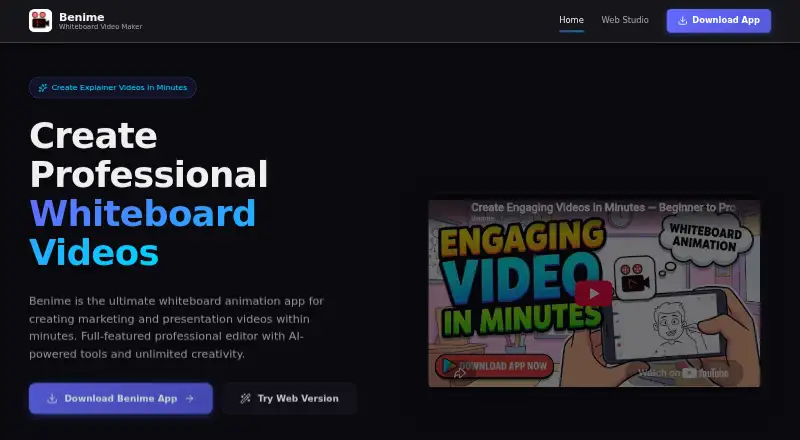800x440 pixels.
Task: Click the Try Web Version button
Action: 289,398
